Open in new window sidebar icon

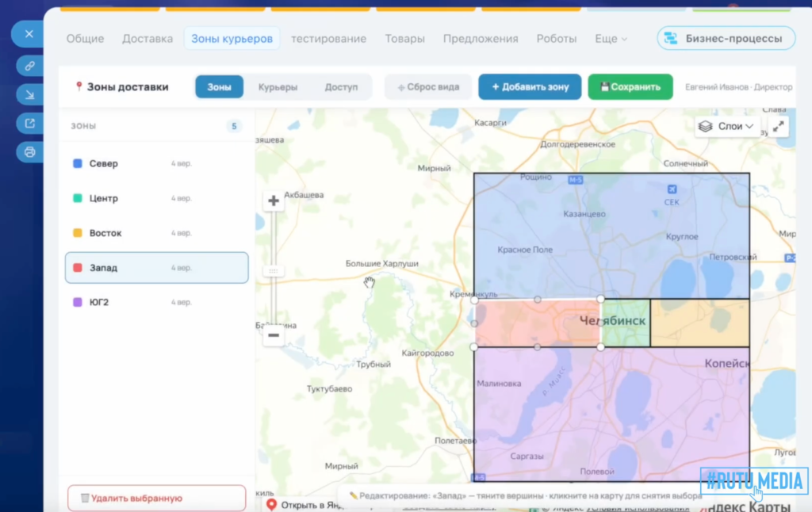[x=29, y=123]
